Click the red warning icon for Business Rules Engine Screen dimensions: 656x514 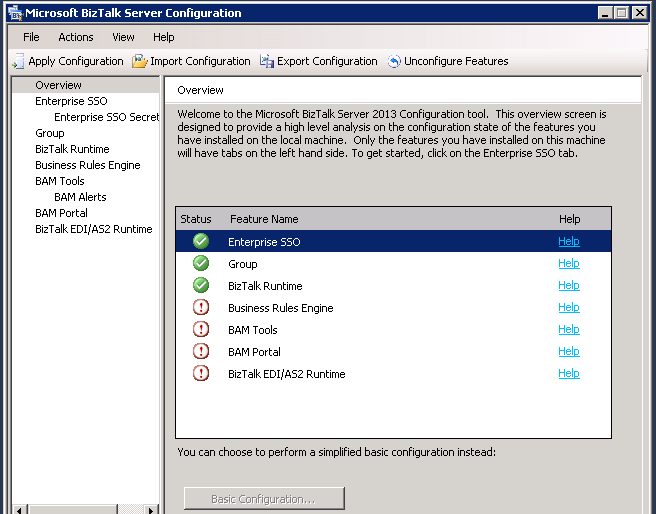click(201, 308)
